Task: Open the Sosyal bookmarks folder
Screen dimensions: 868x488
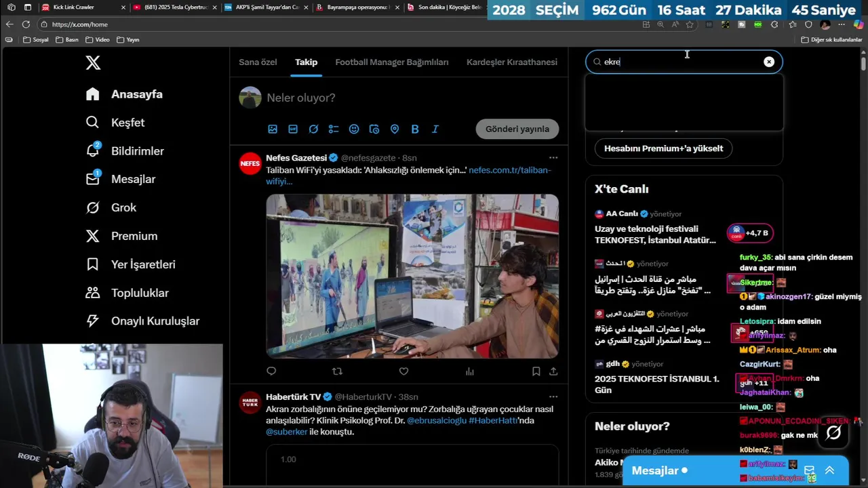Action: 36,40
